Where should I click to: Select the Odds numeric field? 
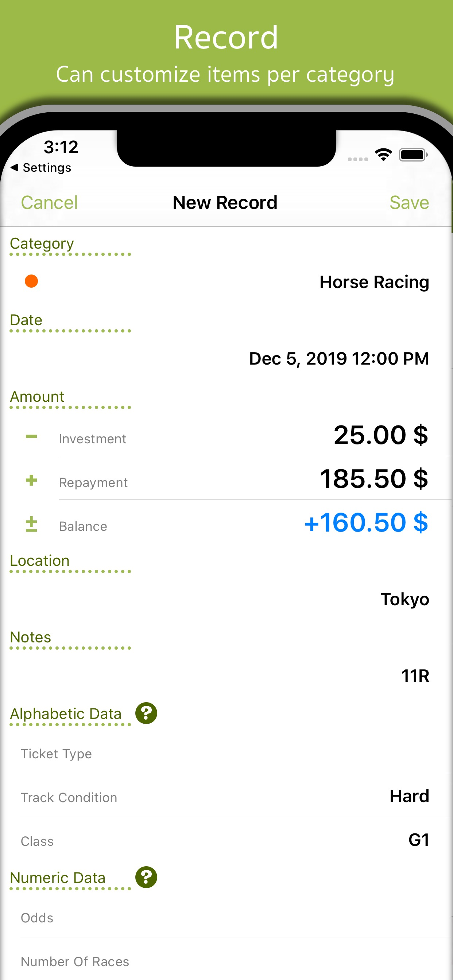click(x=236, y=917)
